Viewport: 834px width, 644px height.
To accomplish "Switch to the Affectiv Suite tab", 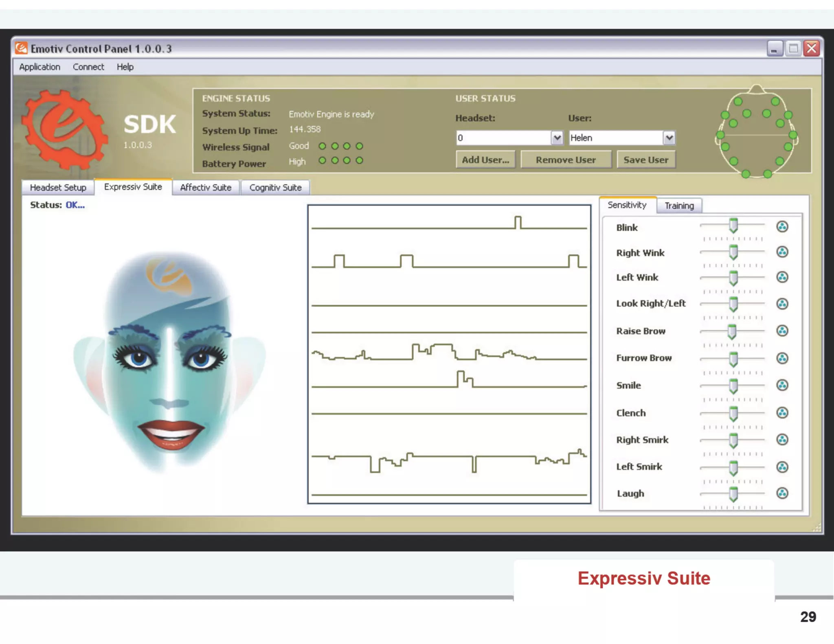I will 206,188.
